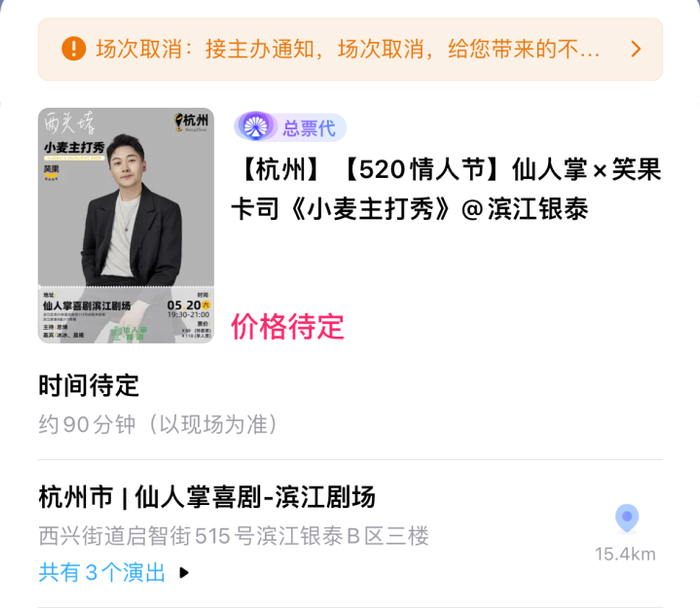Open map with the blue location pin

tap(626, 518)
